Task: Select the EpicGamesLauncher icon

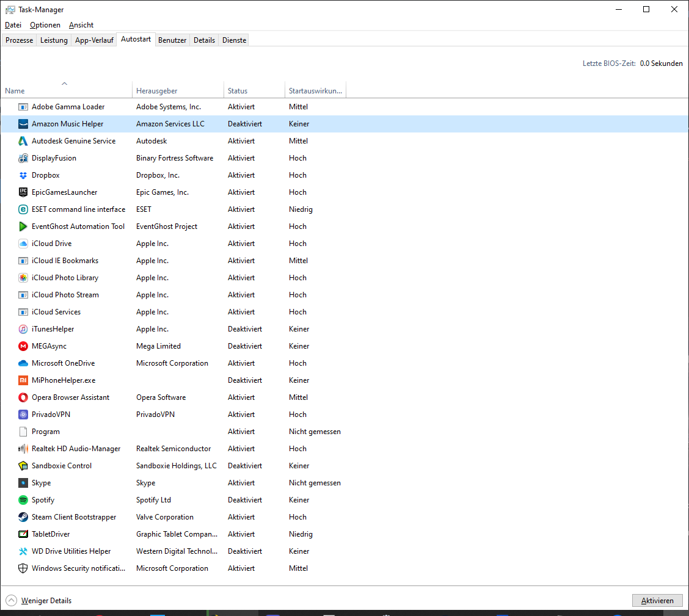Action: coord(23,192)
